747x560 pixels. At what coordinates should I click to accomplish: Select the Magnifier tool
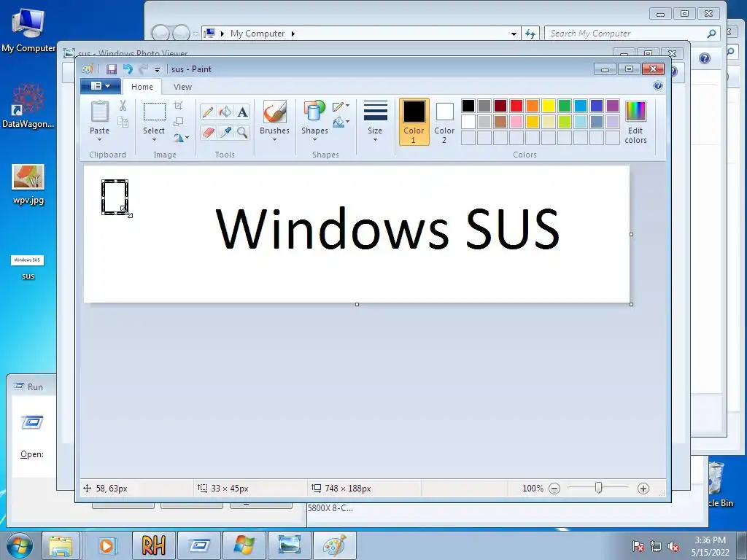coord(242,133)
